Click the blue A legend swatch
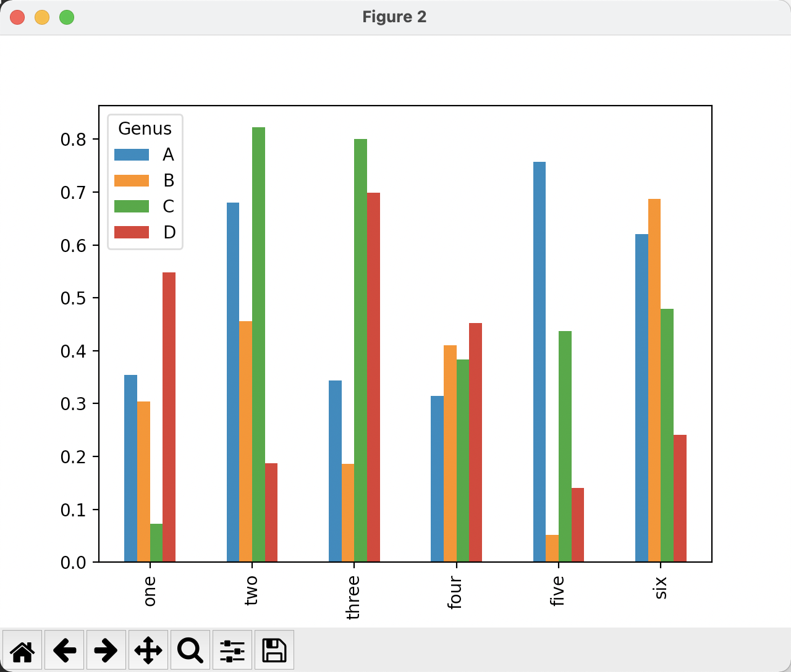The width and height of the screenshot is (791, 672). pos(132,155)
